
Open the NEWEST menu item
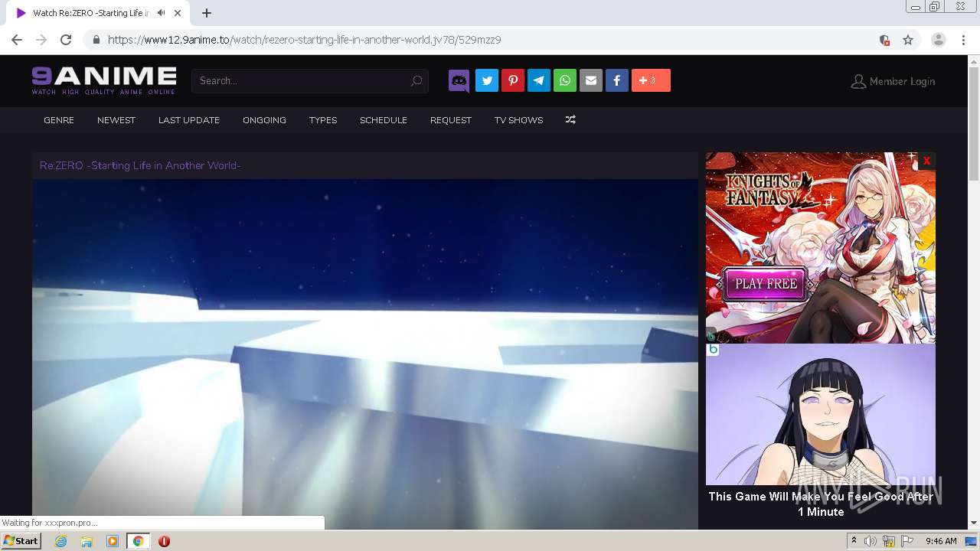pos(116,120)
